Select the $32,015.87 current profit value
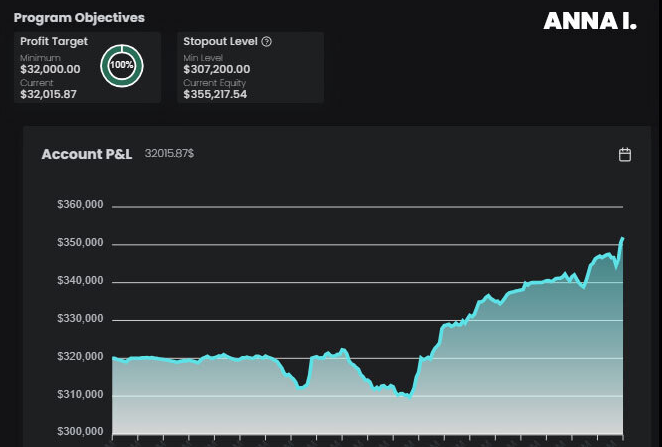This screenshot has width=662, height=447. pyautogui.click(x=48, y=94)
